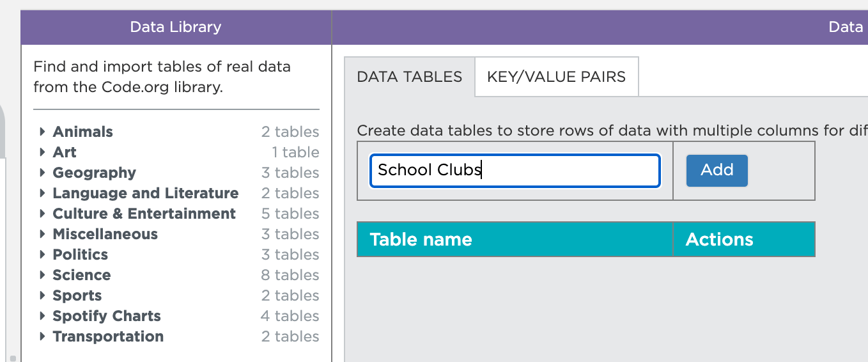
Task: Select the Miscellaneous category
Action: coord(105,234)
